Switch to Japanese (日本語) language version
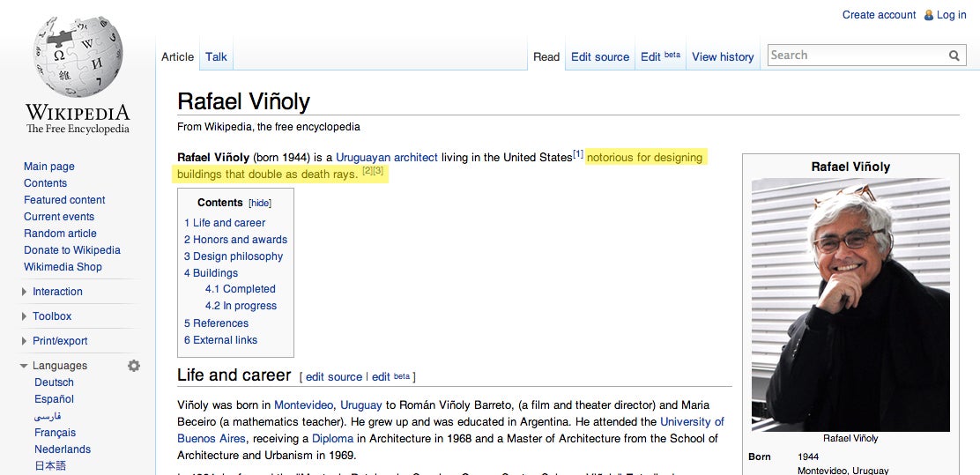Image resolution: width=980 pixels, height=475 pixels. [50, 465]
